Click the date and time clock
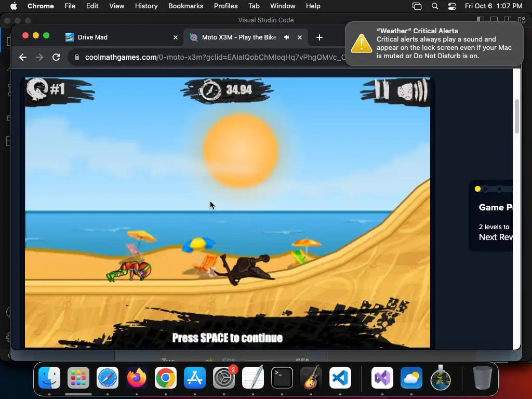Screen dimensions: 532x399 (494, 6)
